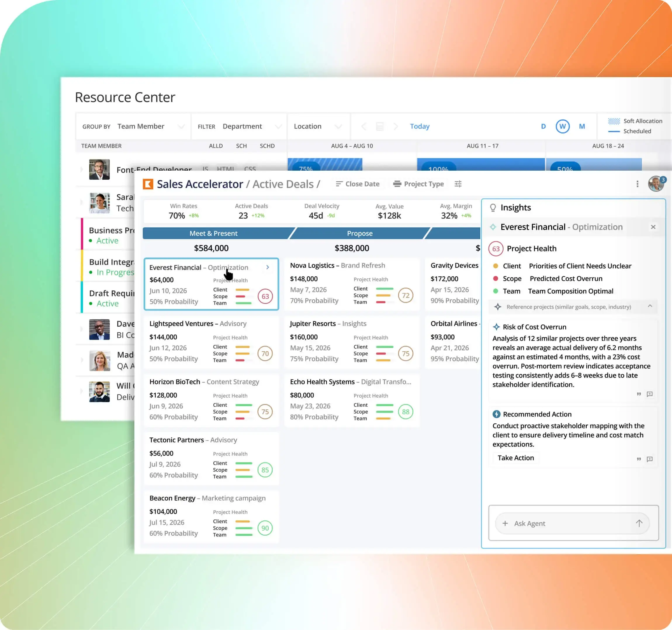Click the send arrow in Ask Agent box
Viewport: 672px width, 630px height.
(x=639, y=523)
